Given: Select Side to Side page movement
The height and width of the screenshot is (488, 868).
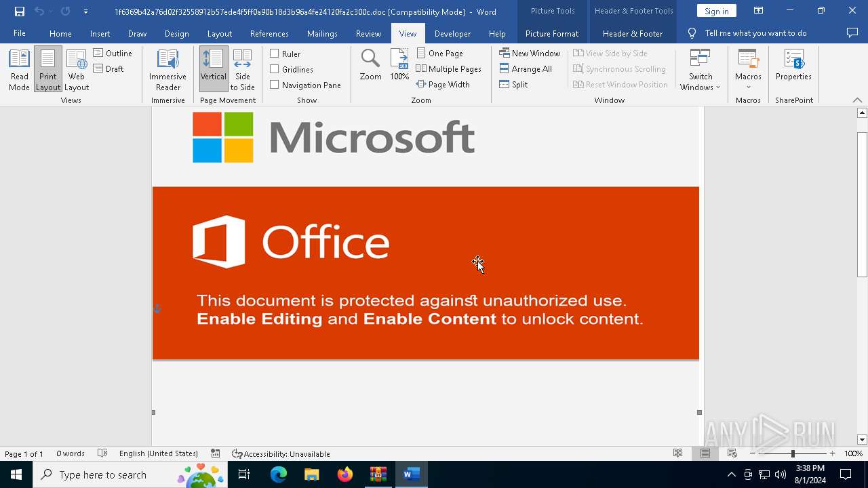Looking at the screenshot, I should (242, 70).
